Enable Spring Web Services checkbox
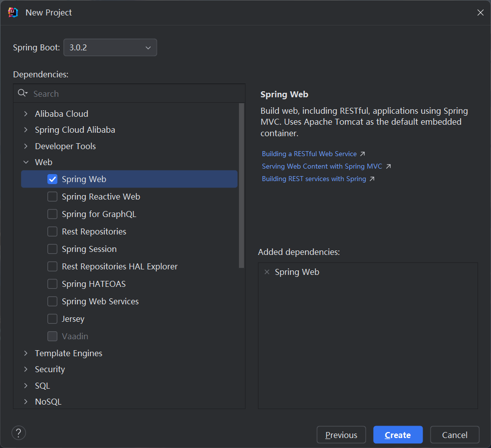This screenshot has width=491, height=448. click(x=52, y=301)
